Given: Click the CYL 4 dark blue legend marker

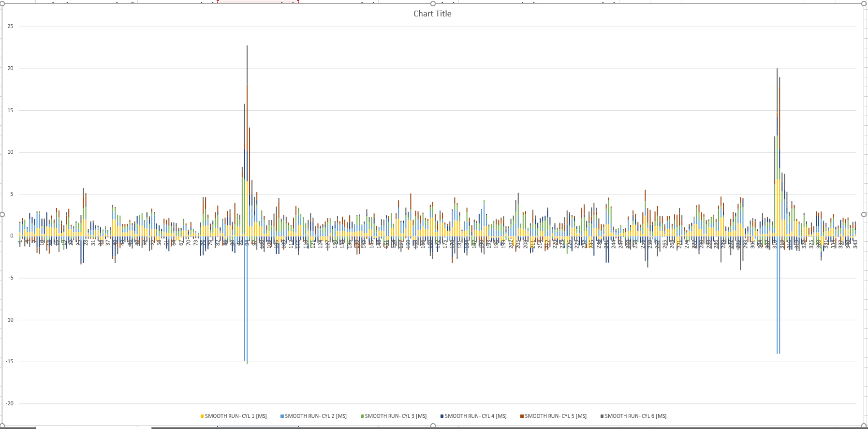Looking at the screenshot, I should 442,416.
